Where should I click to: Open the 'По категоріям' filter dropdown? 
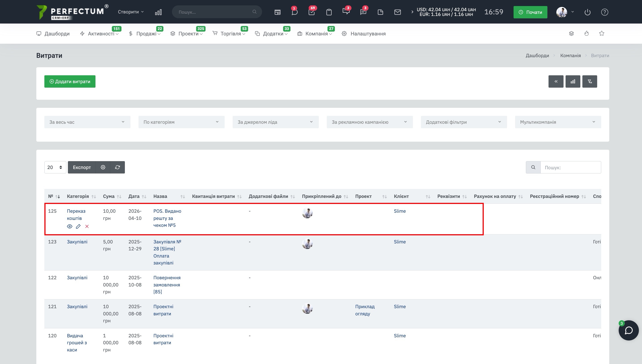click(x=181, y=122)
